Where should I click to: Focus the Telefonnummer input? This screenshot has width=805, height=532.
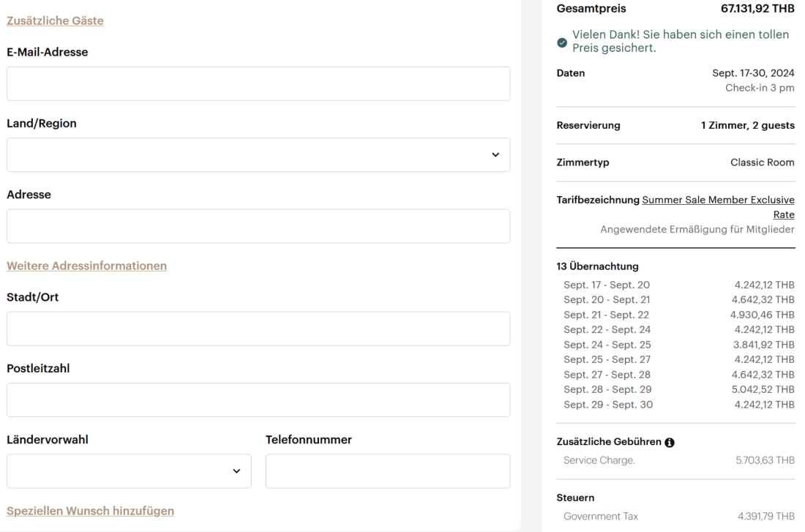(388, 471)
